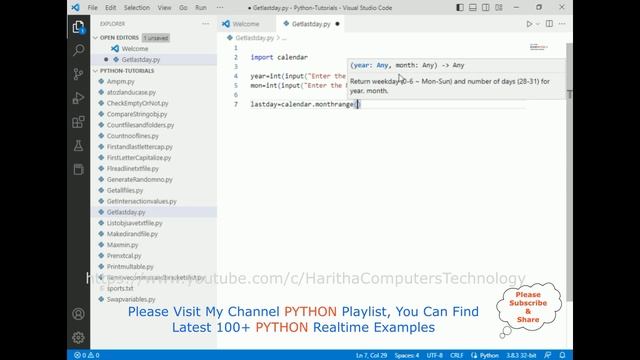640x360 pixels.
Task: Open the Manage gear settings
Action: coord(78,338)
